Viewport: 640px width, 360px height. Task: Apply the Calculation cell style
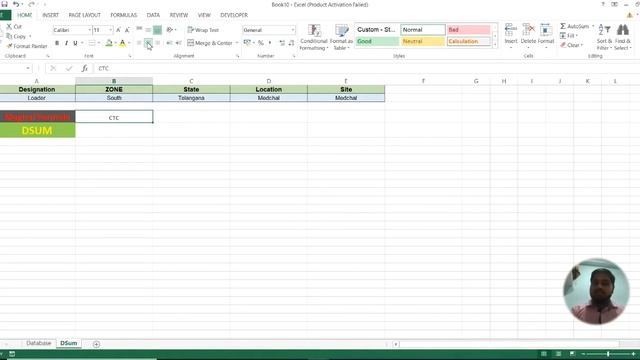[x=468, y=41]
